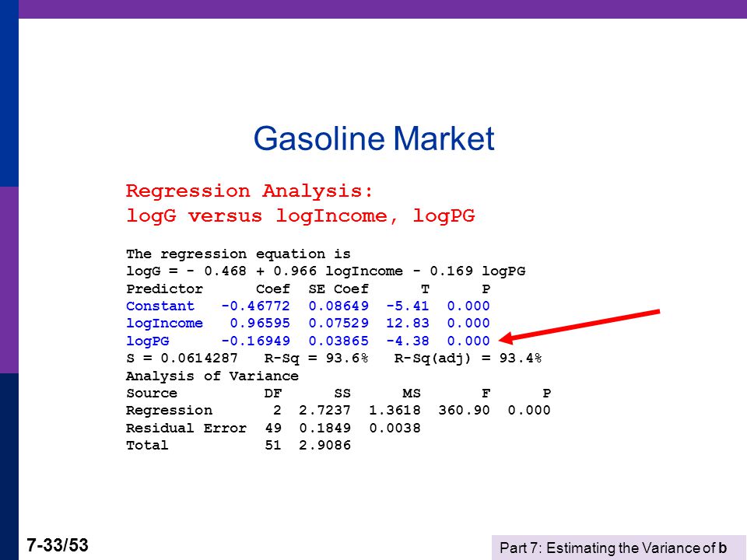The height and width of the screenshot is (560, 747).
Task: Click the slide number "7-33/53"
Action: [x=58, y=545]
